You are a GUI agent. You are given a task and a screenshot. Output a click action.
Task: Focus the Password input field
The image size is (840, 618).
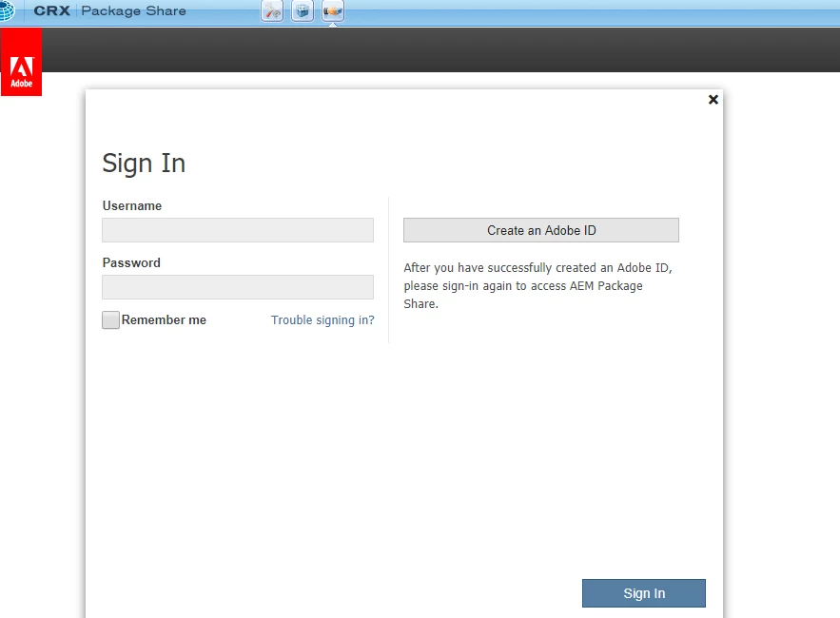click(x=238, y=287)
